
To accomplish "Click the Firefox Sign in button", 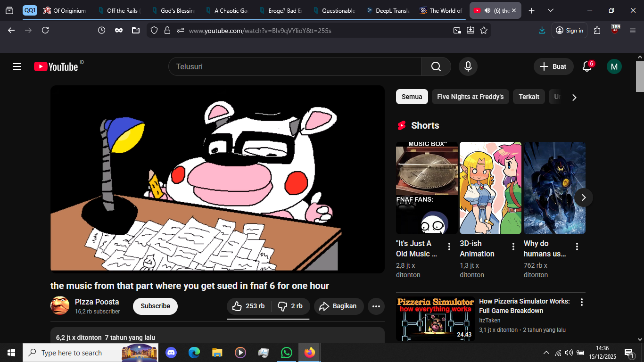I will [570, 30].
